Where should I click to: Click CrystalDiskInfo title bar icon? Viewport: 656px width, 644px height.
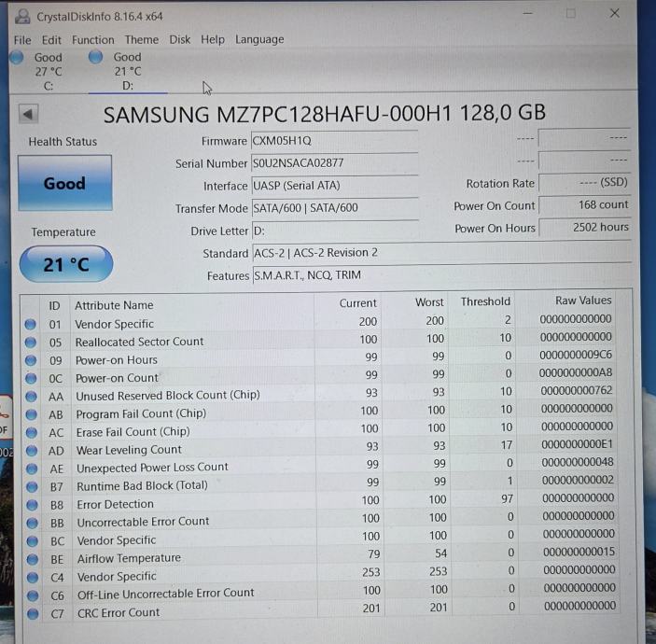22,17
